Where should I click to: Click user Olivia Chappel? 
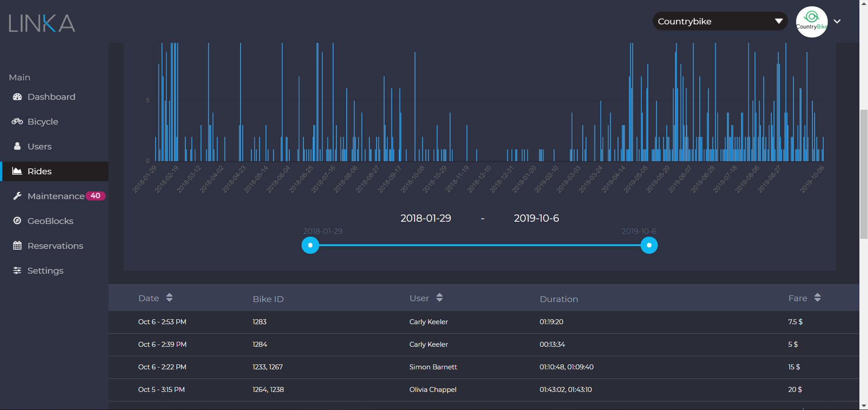click(x=433, y=390)
